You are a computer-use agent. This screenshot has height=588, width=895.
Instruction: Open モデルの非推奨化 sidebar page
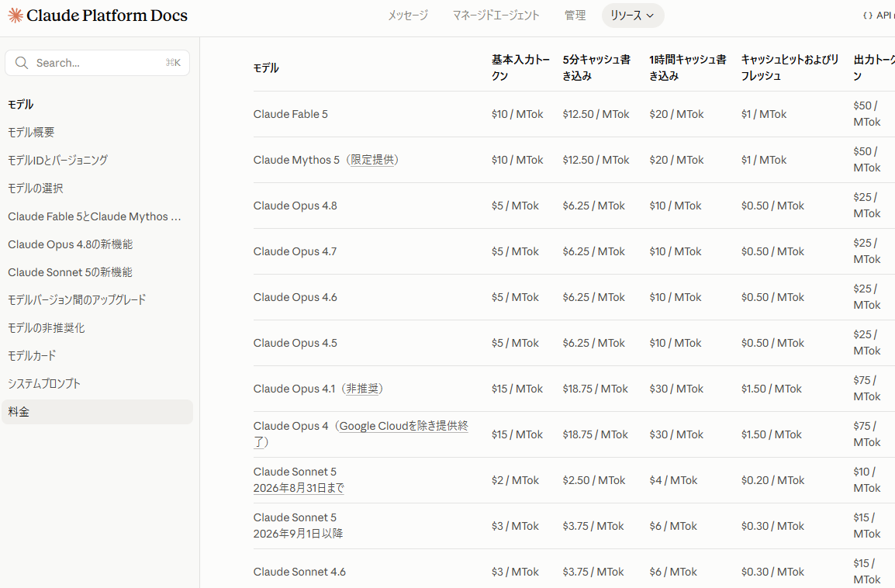coord(47,327)
